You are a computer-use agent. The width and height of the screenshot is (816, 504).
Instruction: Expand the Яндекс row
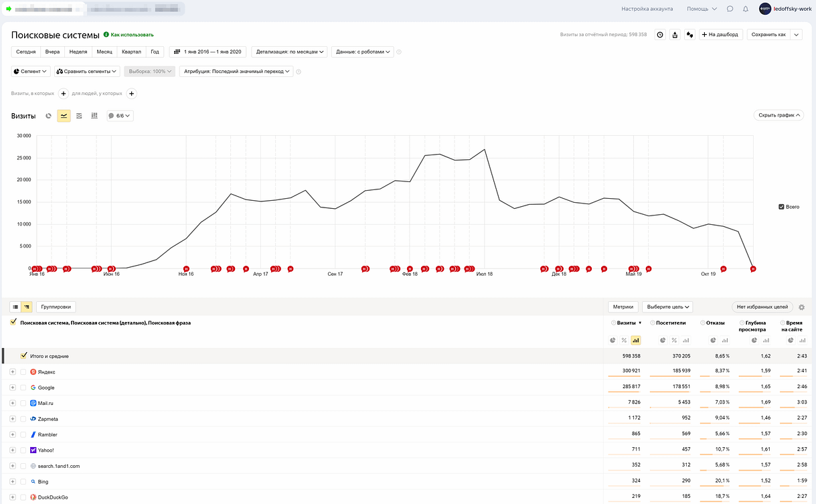(13, 372)
